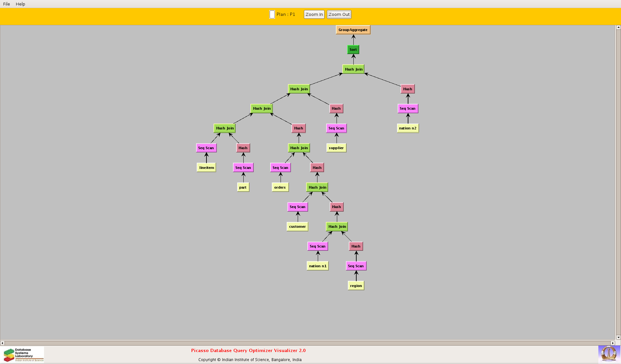The height and width of the screenshot is (364, 621).
Task: Click the horizontal scrollbar right arrow
Action: pos(613,343)
